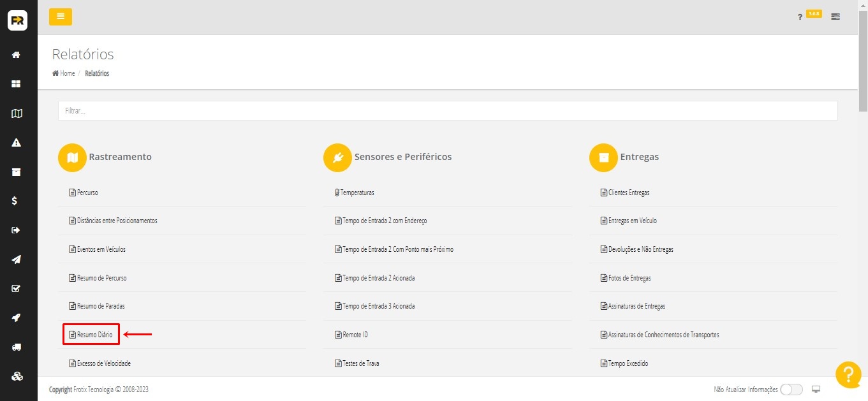Open the truck icon in sidebar
The image size is (868, 401).
pos(17,347)
